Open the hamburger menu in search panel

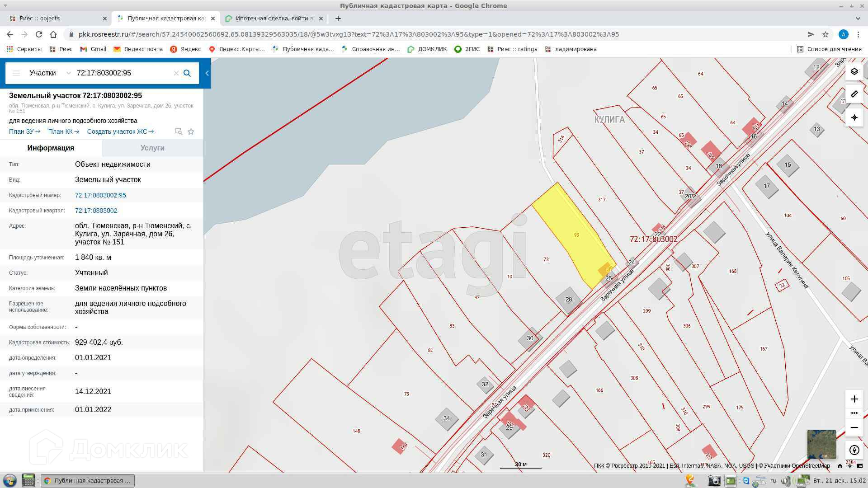(x=16, y=73)
